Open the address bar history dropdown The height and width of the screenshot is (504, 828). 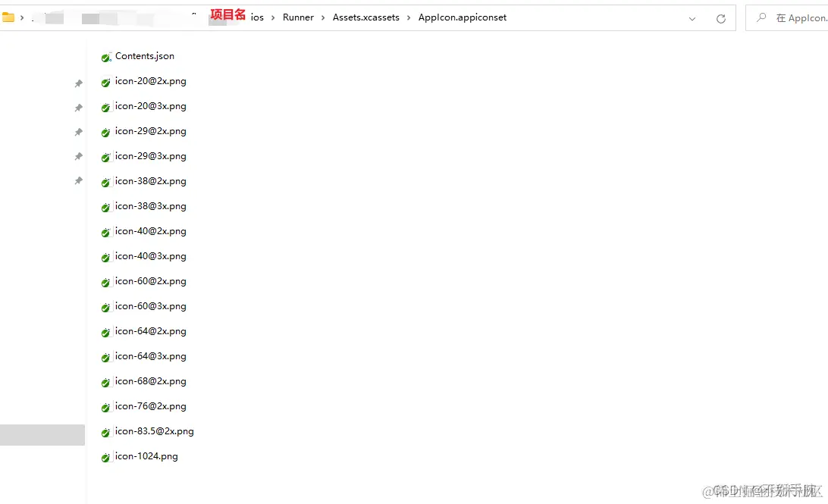point(692,19)
